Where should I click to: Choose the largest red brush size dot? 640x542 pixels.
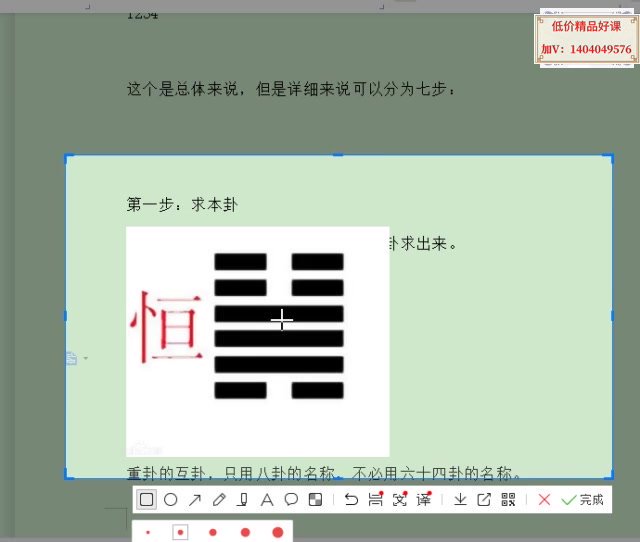click(278, 533)
